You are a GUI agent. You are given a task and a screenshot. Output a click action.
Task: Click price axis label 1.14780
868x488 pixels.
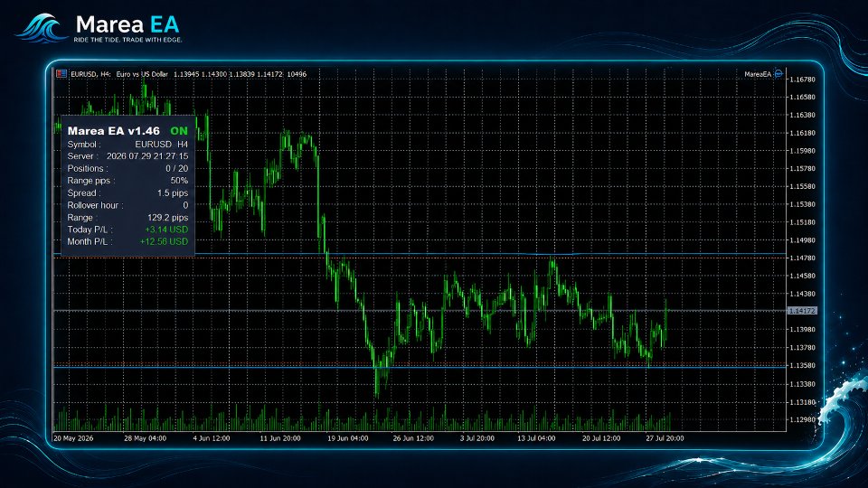coord(803,258)
